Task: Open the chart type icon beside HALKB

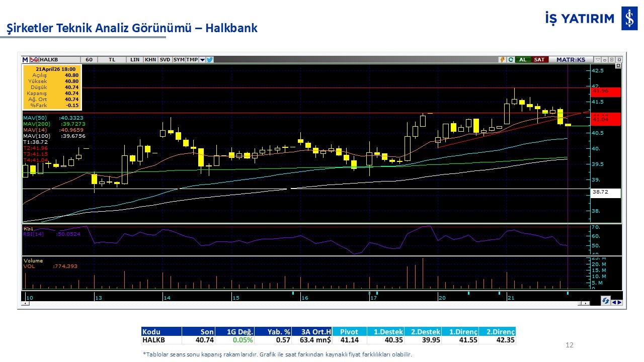Action: (34, 59)
